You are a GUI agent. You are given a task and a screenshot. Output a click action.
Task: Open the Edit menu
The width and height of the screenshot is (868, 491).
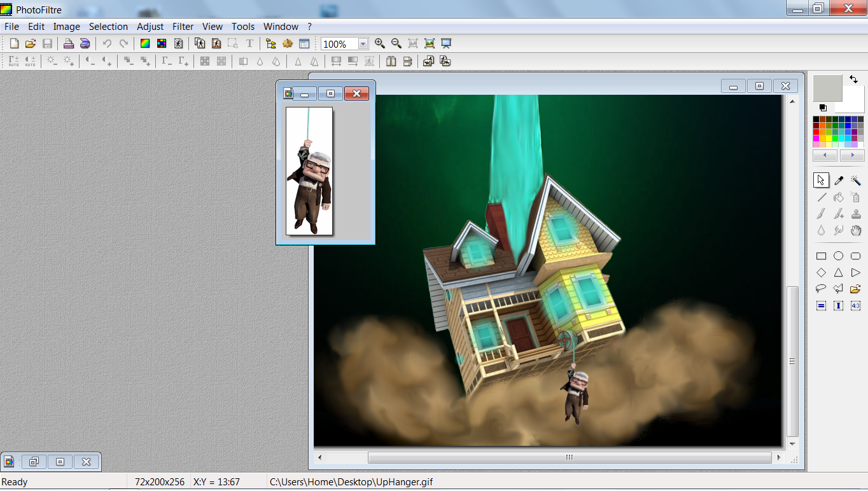click(x=36, y=26)
